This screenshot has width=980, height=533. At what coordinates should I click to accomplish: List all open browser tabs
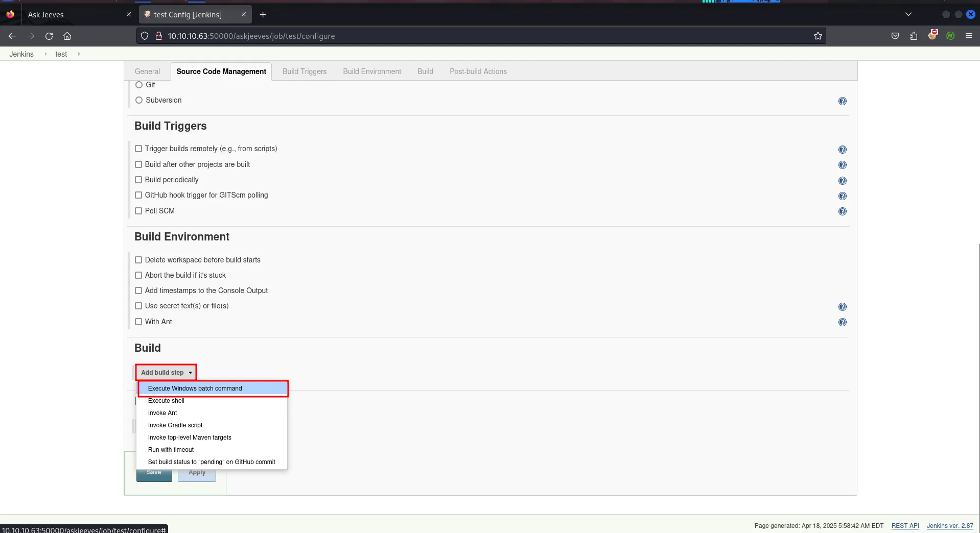tap(908, 14)
